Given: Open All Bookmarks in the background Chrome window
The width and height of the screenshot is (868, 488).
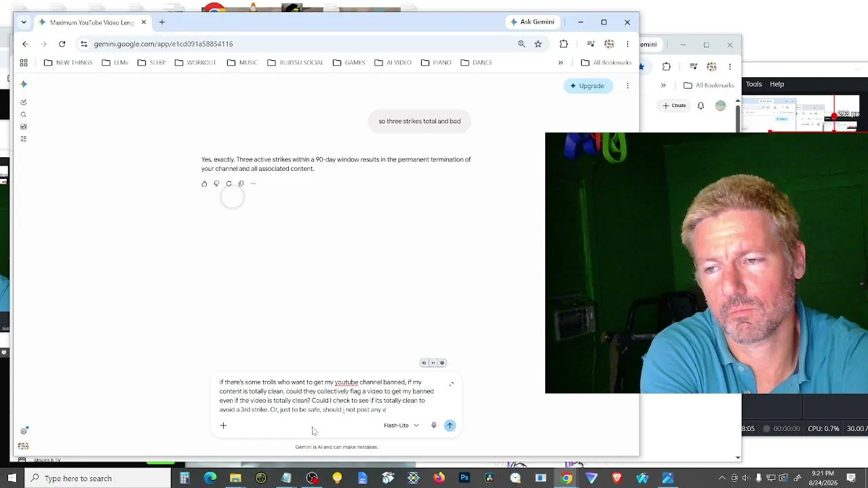Looking at the screenshot, I should coord(709,85).
